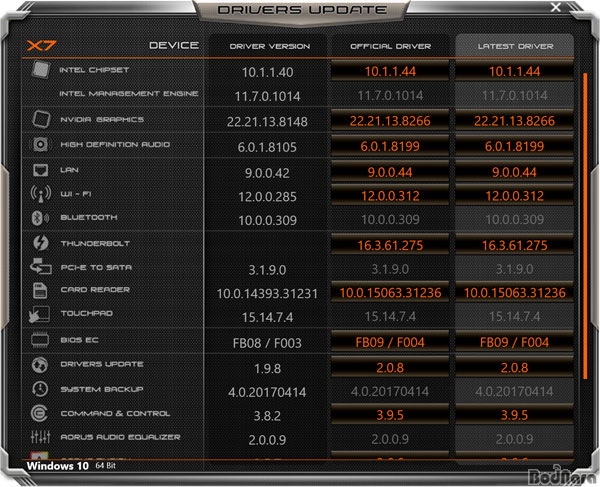Click installed System Backup version 4.0.20170414

pyautogui.click(x=267, y=392)
